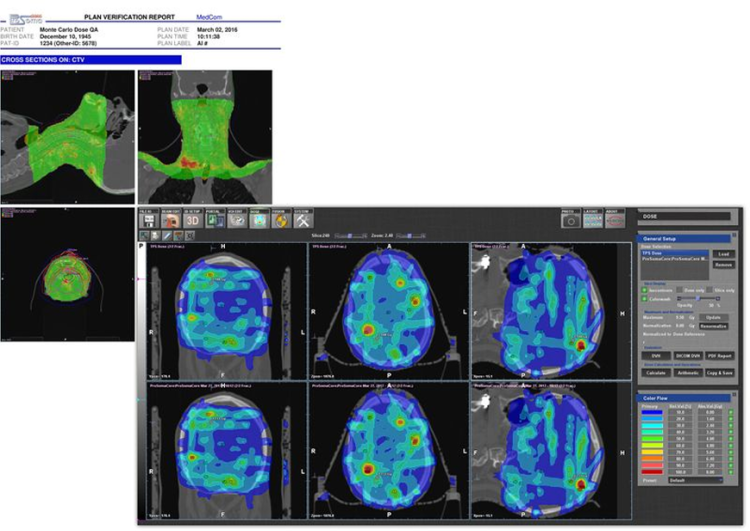750x531 pixels.
Task: Toggle visibility for the 50% isodose level
Action: pyautogui.click(x=731, y=439)
